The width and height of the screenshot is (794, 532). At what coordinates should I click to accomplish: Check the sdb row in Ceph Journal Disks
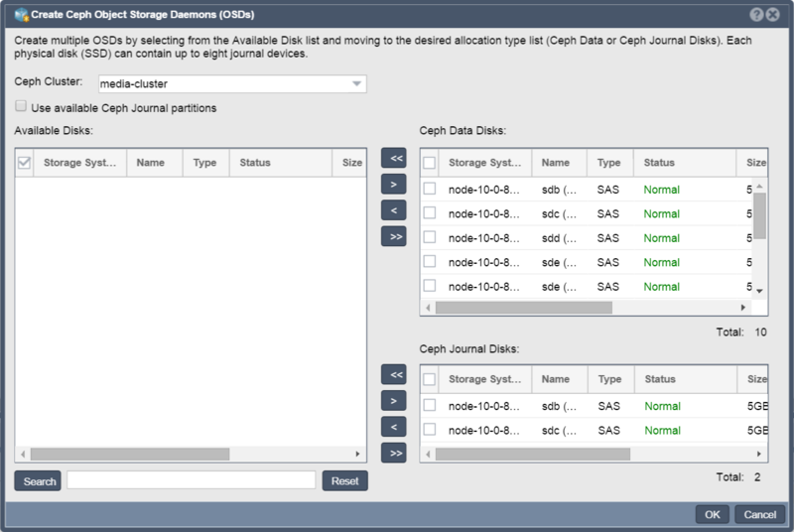pyautogui.click(x=430, y=406)
